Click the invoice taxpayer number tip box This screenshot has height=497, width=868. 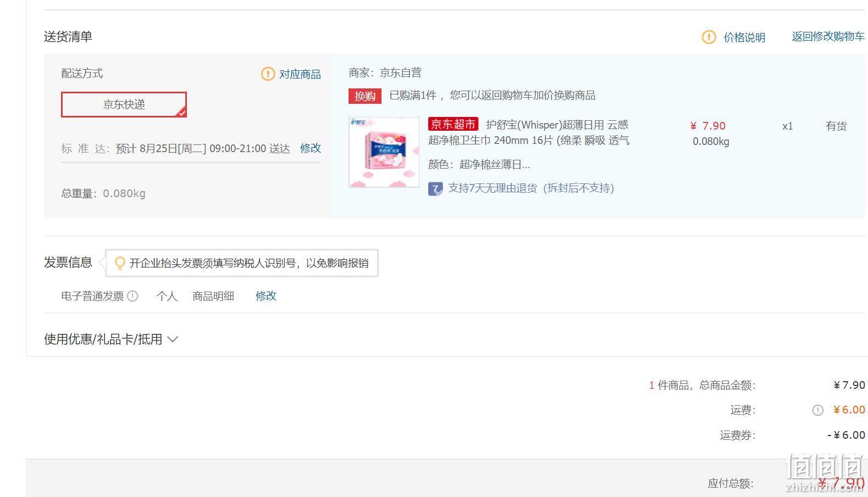[241, 263]
